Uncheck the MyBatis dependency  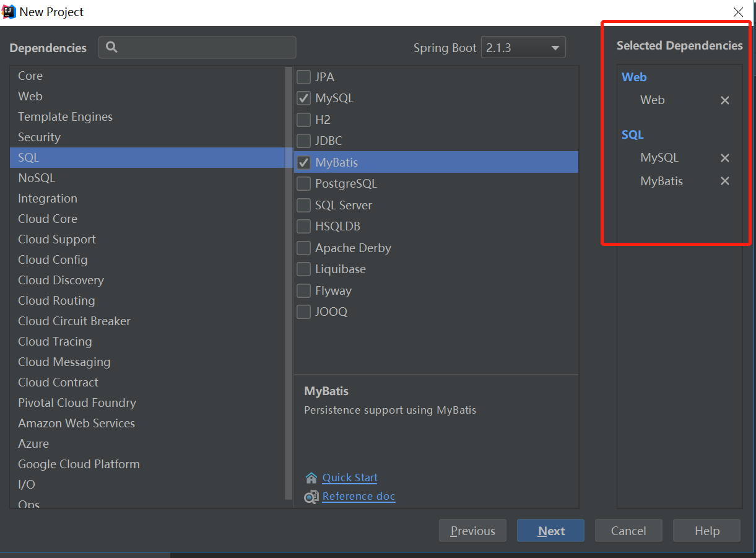(x=304, y=162)
